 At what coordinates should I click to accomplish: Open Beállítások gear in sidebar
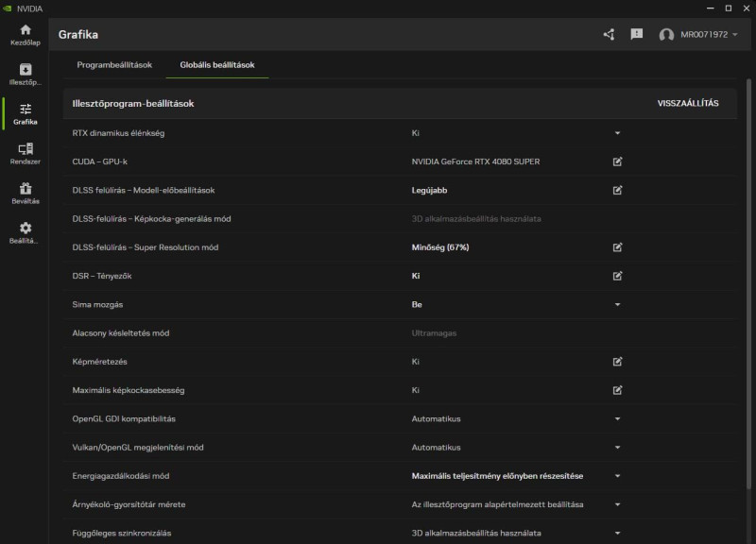click(26, 232)
